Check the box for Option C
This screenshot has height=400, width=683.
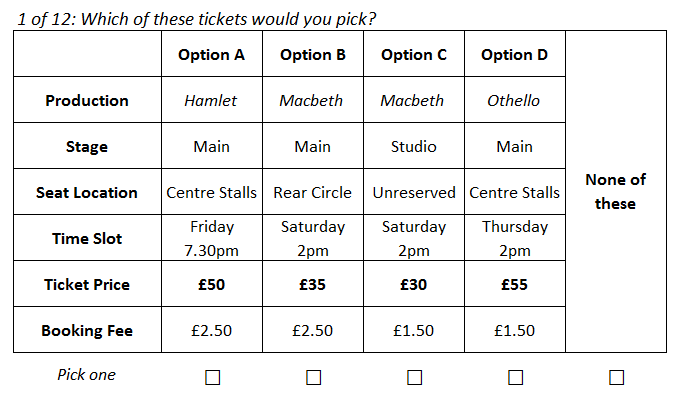[414, 377]
